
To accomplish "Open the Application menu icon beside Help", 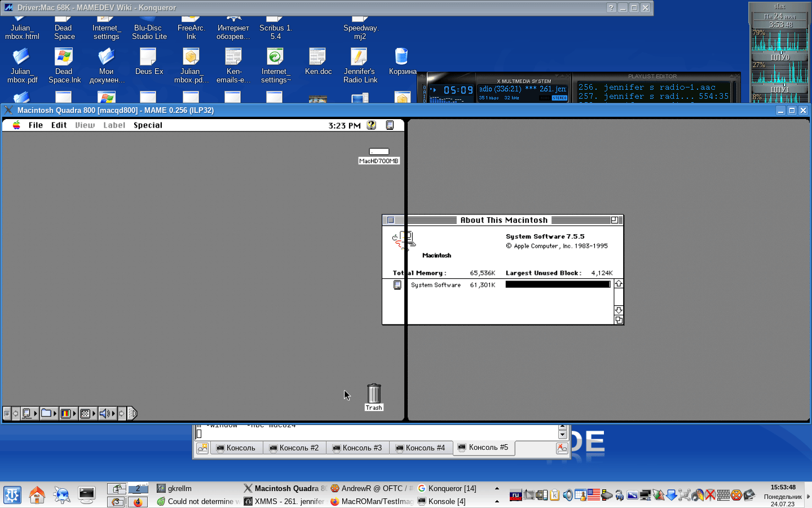I will pyautogui.click(x=390, y=125).
